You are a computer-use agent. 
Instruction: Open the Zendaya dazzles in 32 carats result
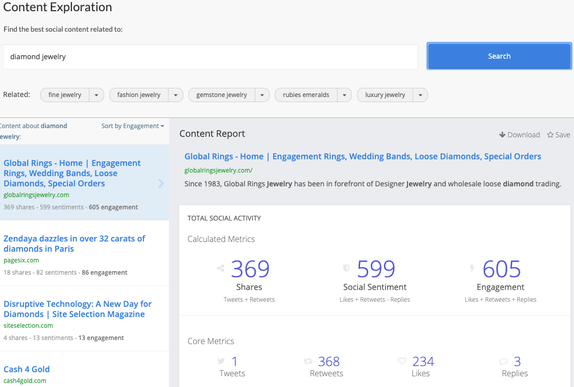point(74,243)
